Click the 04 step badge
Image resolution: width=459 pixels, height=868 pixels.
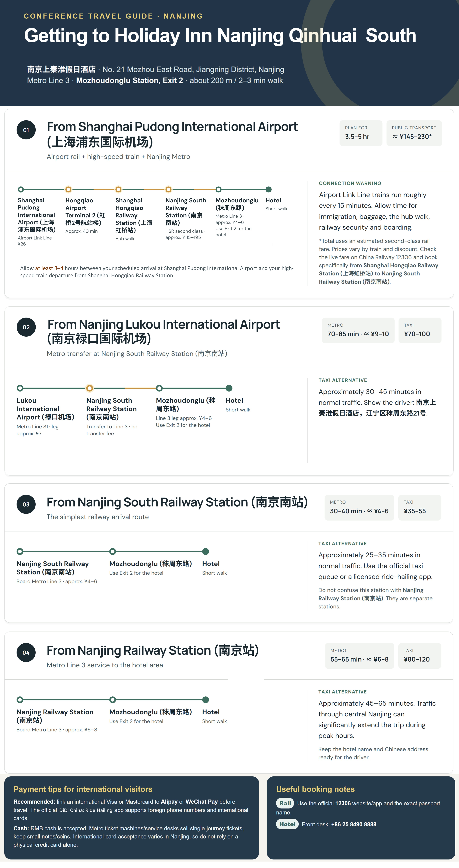26,653
